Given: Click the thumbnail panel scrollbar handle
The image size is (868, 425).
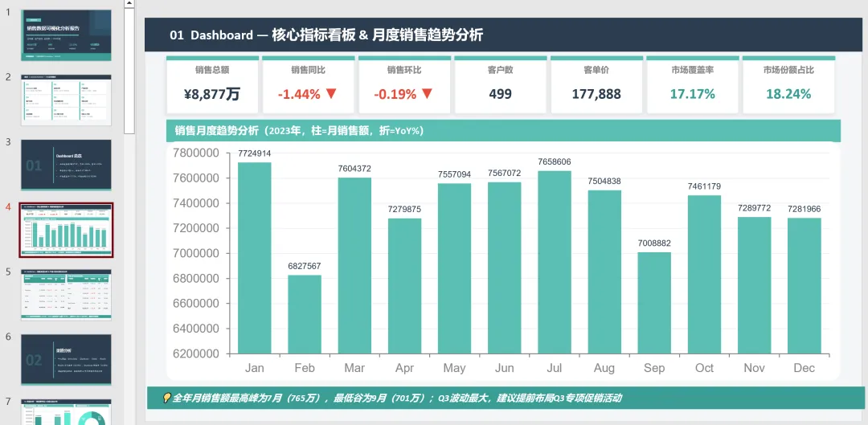Looking at the screenshot, I should [129, 71].
